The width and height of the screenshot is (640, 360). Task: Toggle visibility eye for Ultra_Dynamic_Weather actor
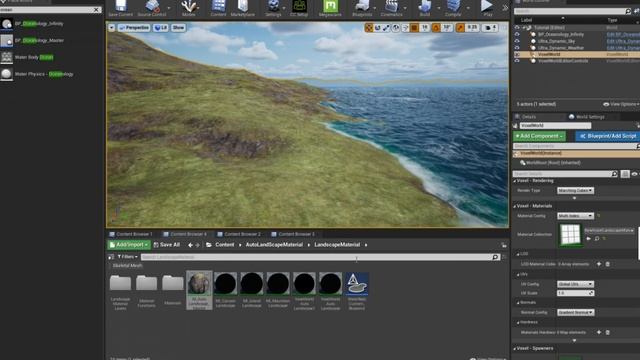(x=517, y=47)
